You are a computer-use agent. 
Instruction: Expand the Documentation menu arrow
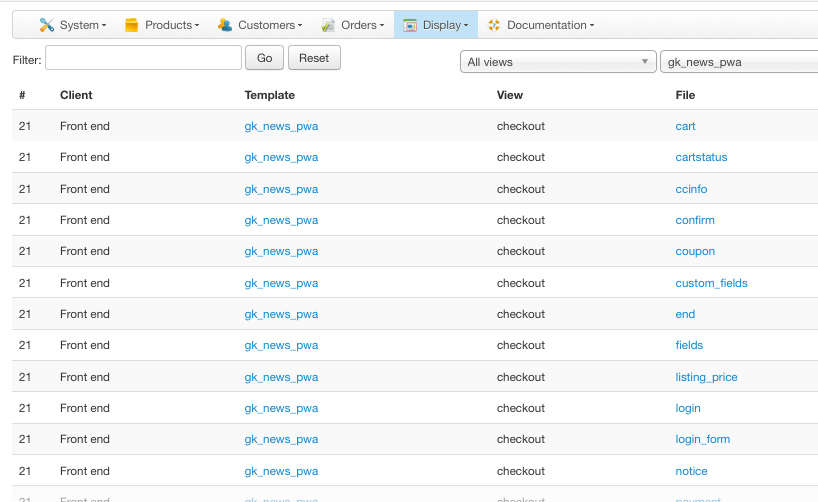coord(592,26)
